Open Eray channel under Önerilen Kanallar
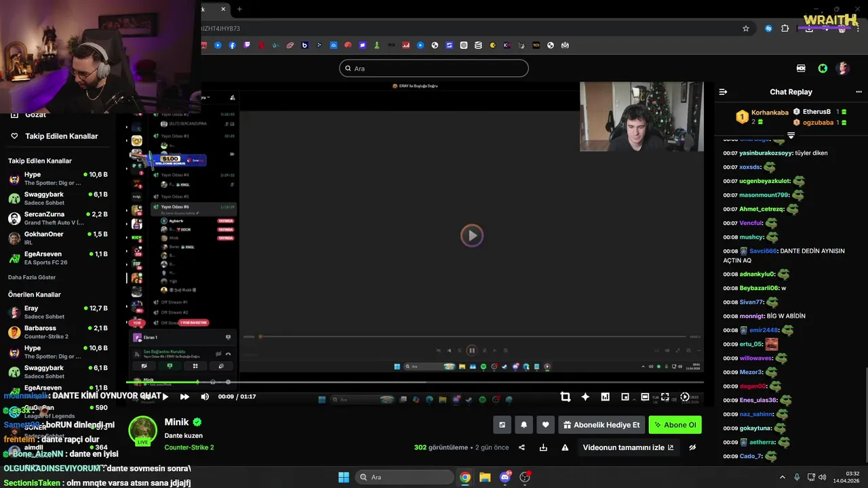Screen dimensions: 868x488 tap(58, 312)
